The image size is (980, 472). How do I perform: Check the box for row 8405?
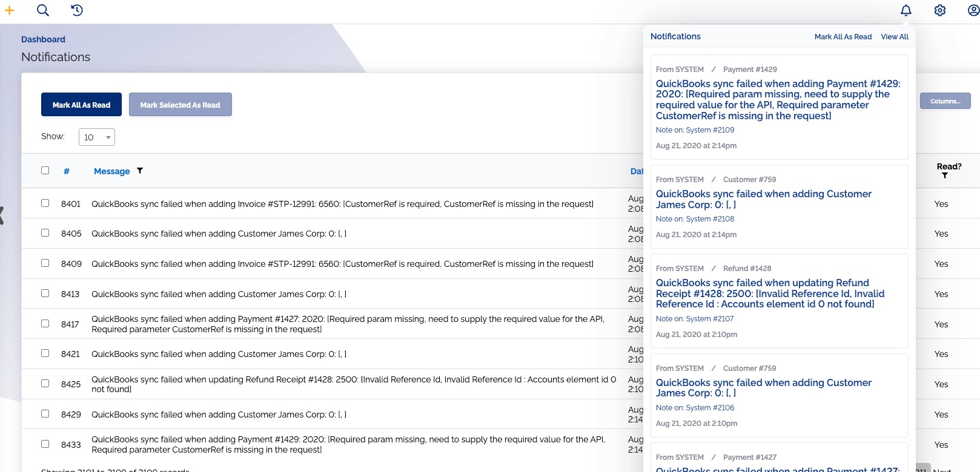(x=45, y=233)
